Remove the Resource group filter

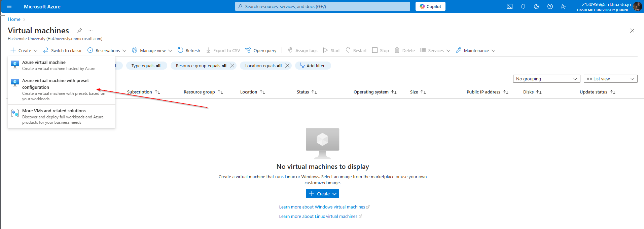coord(232,66)
